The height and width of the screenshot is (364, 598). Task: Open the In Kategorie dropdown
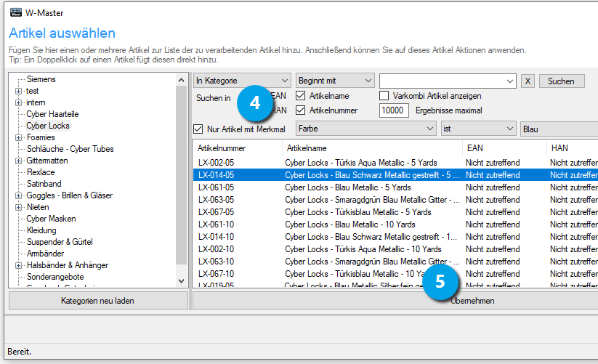point(242,81)
